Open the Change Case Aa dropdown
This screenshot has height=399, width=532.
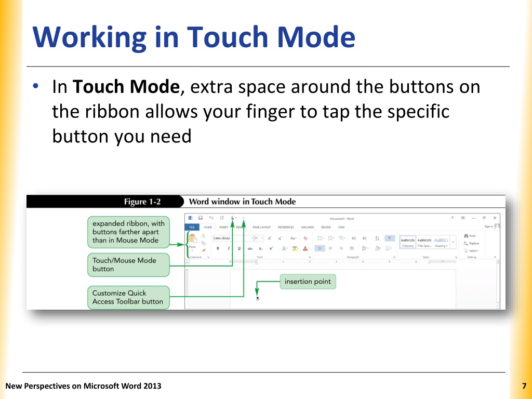coord(294,238)
